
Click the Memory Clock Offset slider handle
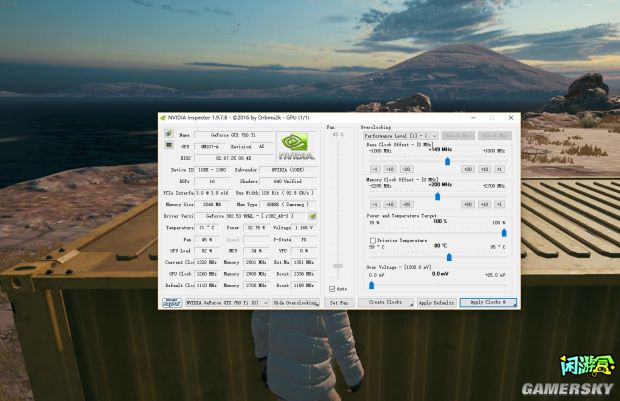point(437,195)
